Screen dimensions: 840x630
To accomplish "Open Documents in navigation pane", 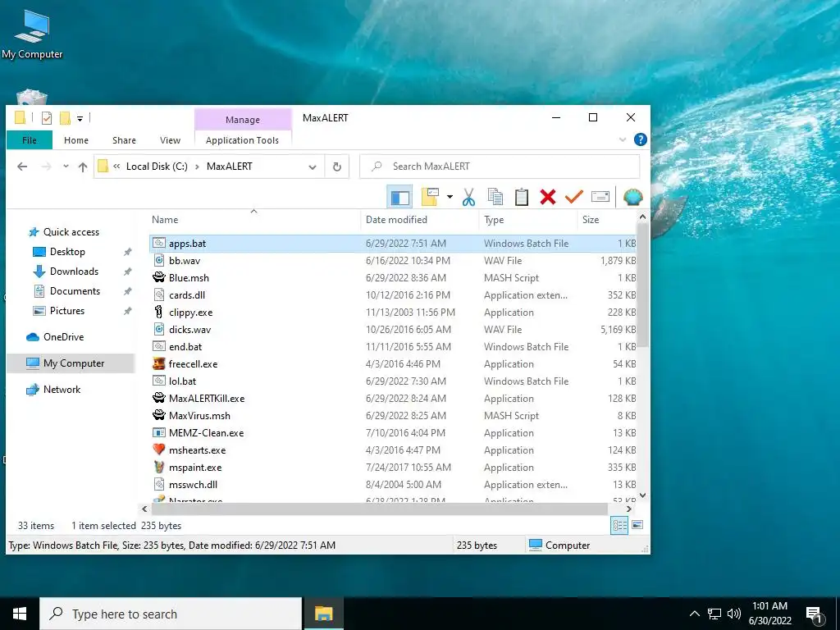I will pyautogui.click(x=75, y=291).
